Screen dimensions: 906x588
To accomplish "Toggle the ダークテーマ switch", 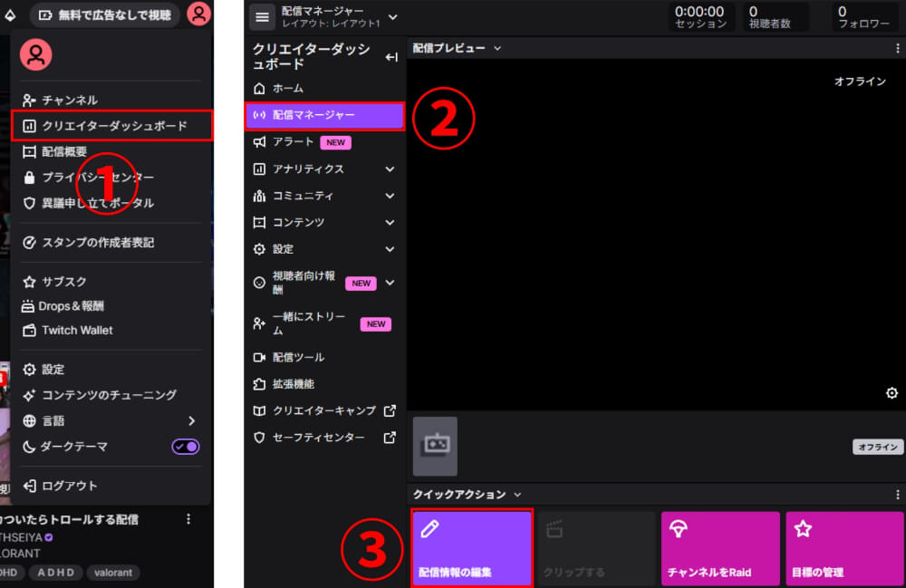I will 186,447.
